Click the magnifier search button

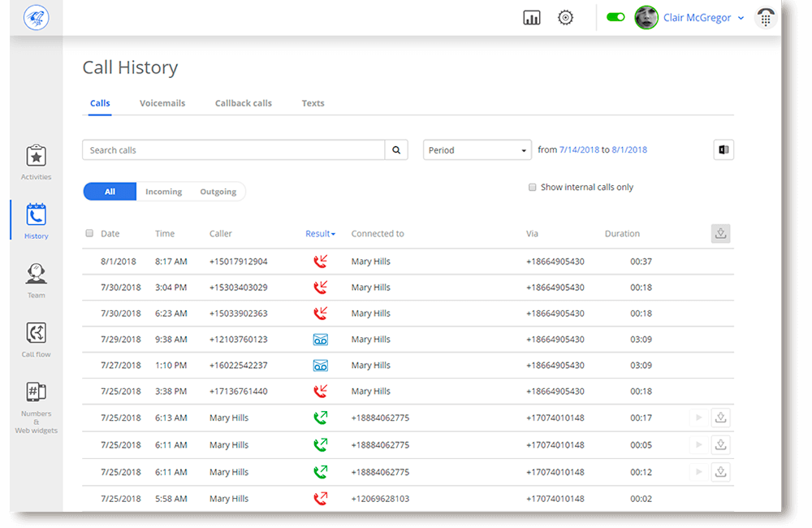(x=396, y=149)
